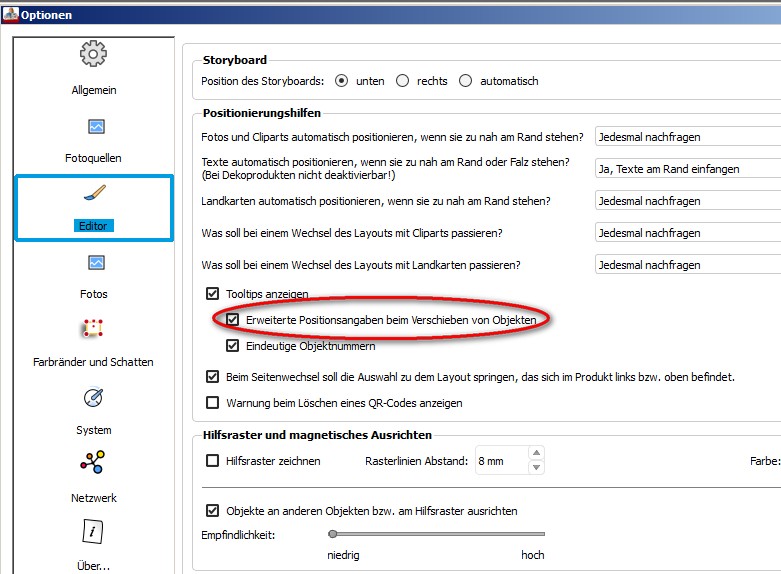Click the Storyboard group heading
The image size is (781, 574).
pyautogui.click(x=235, y=60)
